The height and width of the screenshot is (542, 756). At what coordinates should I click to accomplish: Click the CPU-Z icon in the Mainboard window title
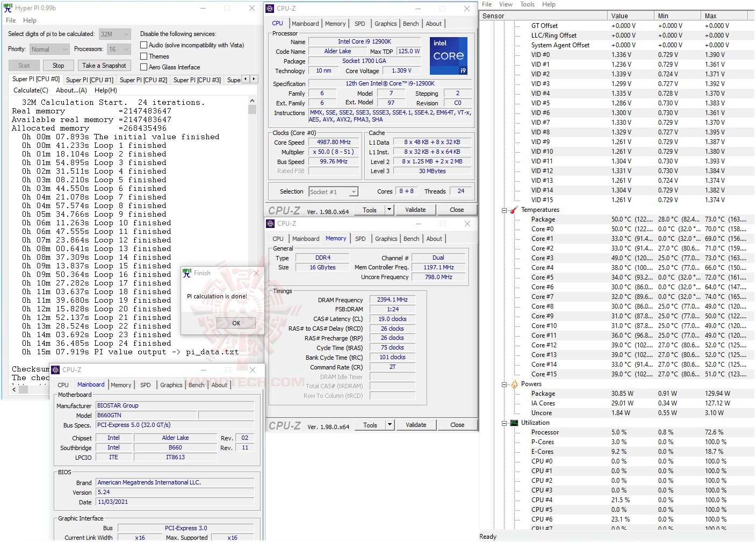[x=55, y=370]
